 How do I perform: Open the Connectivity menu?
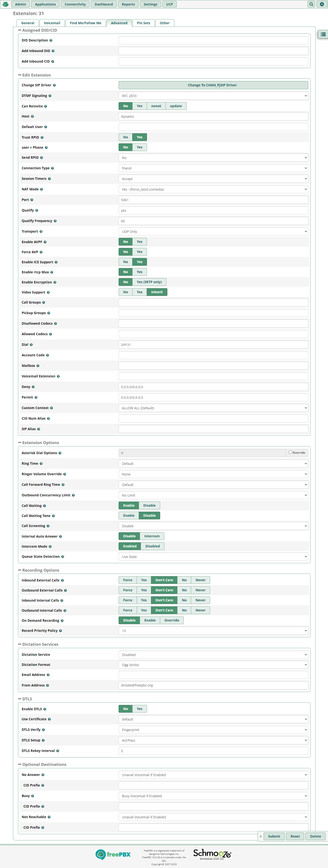(x=75, y=4)
